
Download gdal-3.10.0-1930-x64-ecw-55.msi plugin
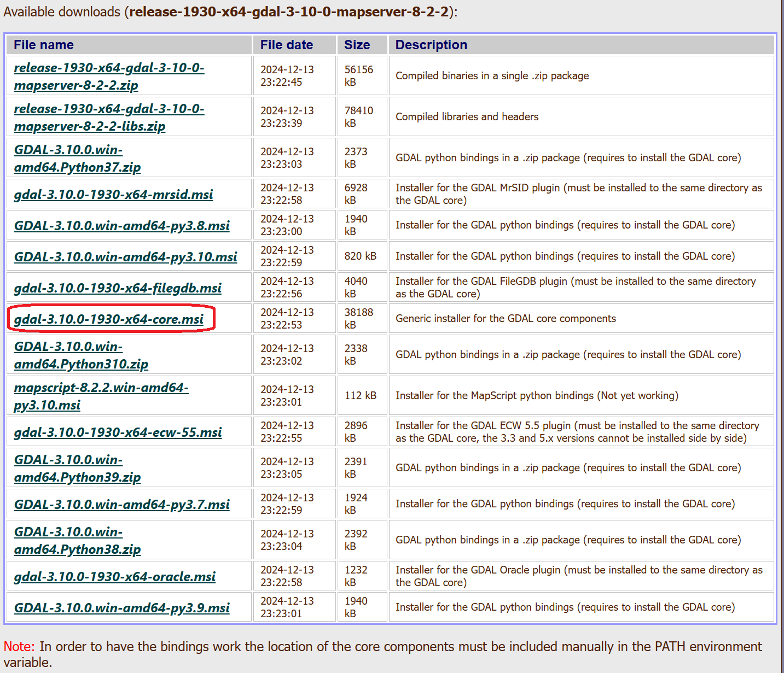(118, 432)
